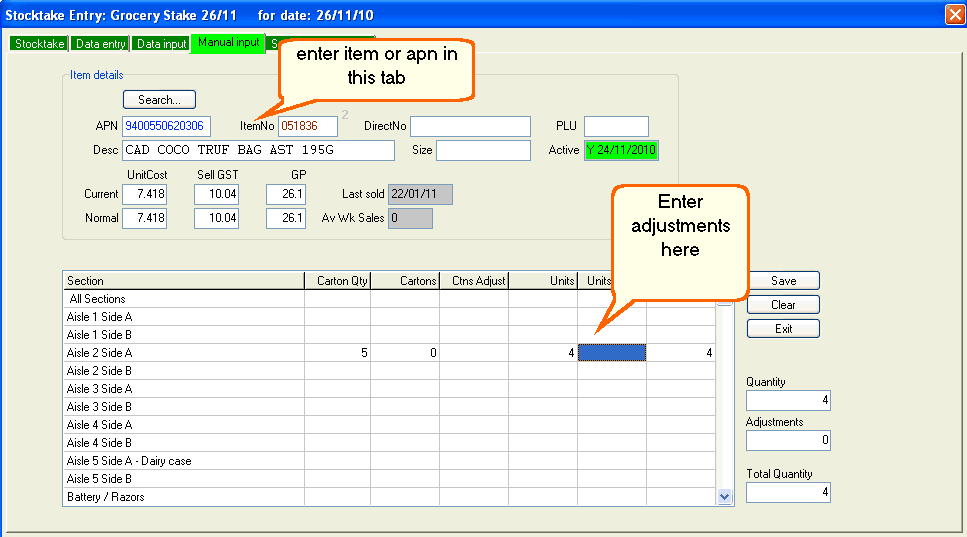Select the Manual input tab
The width and height of the screenshot is (967, 537).
(228, 43)
